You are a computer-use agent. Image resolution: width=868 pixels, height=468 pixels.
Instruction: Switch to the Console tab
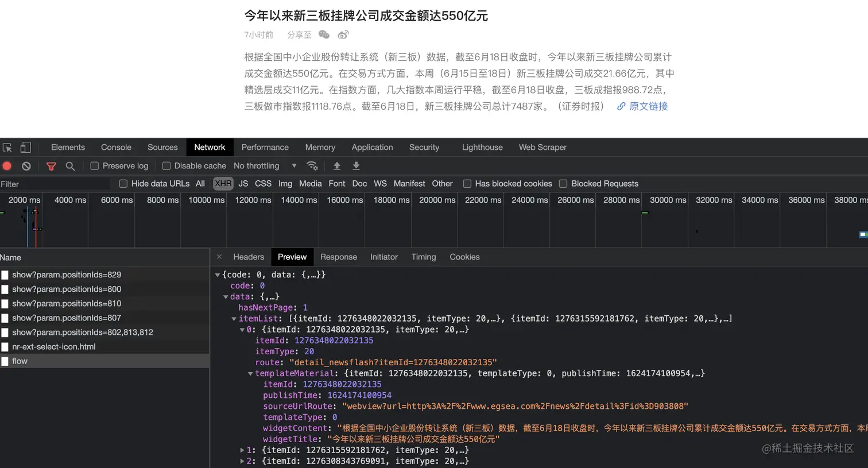[116, 148]
